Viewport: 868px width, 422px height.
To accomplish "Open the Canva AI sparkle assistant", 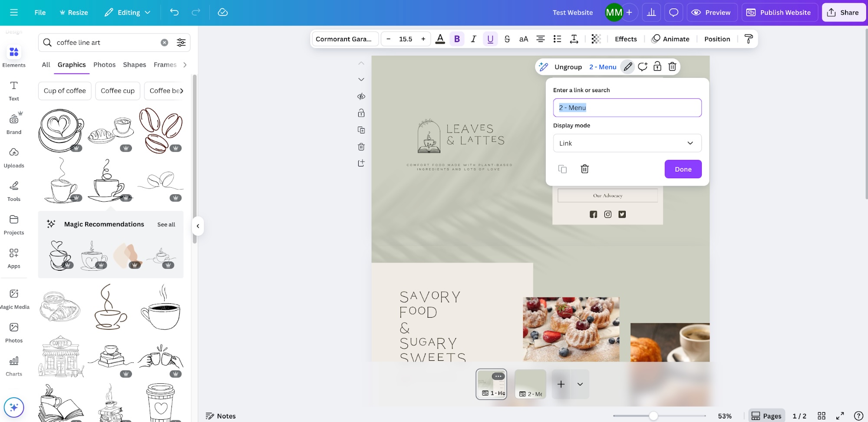I will [x=14, y=407].
